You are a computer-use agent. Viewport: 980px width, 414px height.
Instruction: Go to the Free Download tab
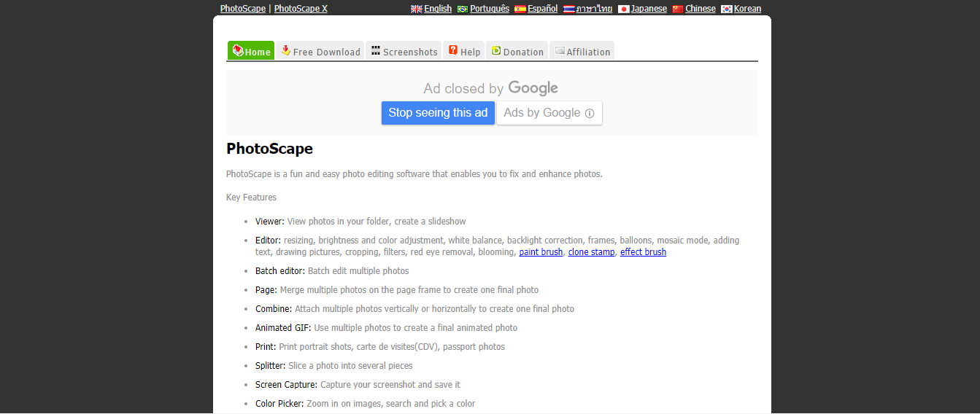coord(320,51)
